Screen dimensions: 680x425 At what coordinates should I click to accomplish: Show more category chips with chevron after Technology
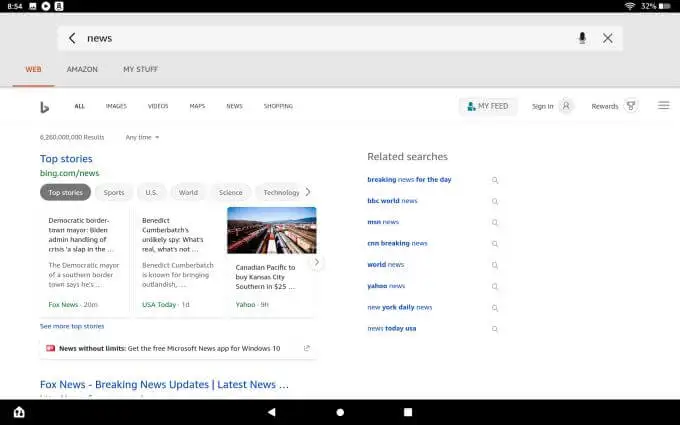point(308,192)
